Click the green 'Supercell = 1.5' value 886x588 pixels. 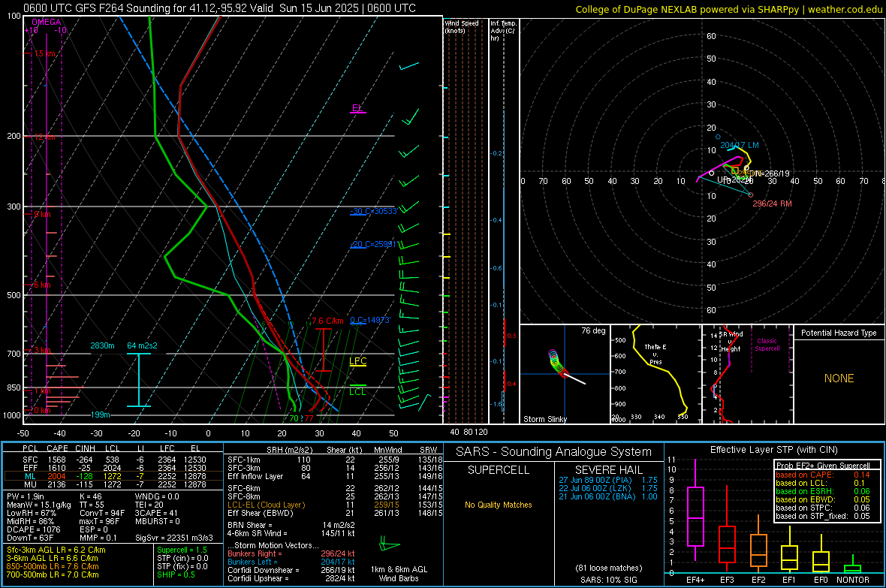coord(182,550)
